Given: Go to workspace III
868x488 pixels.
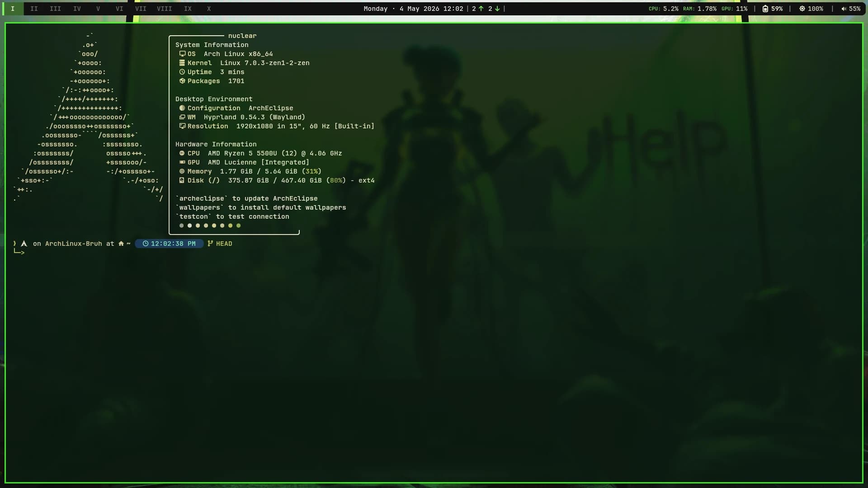Looking at the screenshot, I should 55,9.
